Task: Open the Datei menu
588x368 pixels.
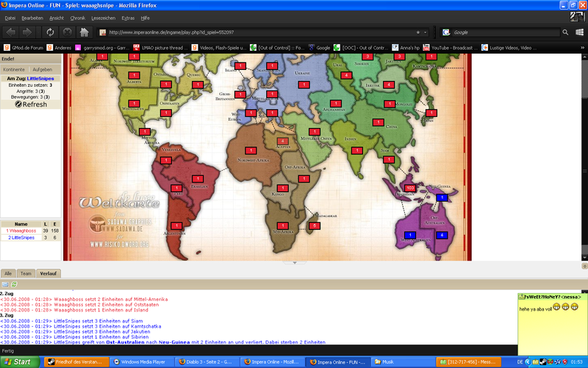Action: pyautogui.click(x=10, y=18)
